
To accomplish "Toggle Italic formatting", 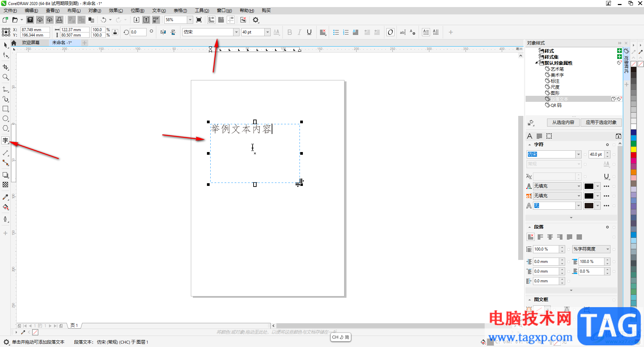I will click(x=300, y=32).
